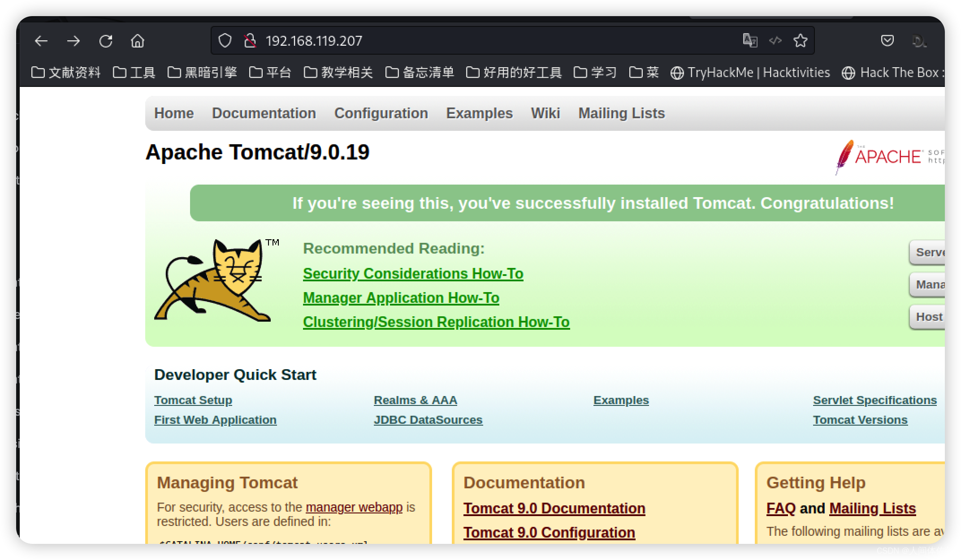Viewport: 961px width, 560px height.
Task: Select Examples in Tomcat navigation bar
Action: click(479, 113)
